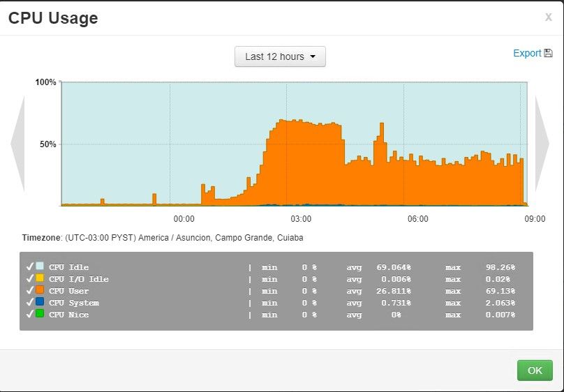Image resolution: width=564 pixels, height=392 pixels.
Task: Open the Last 12 hours dropdown
Action: (280, 56)
